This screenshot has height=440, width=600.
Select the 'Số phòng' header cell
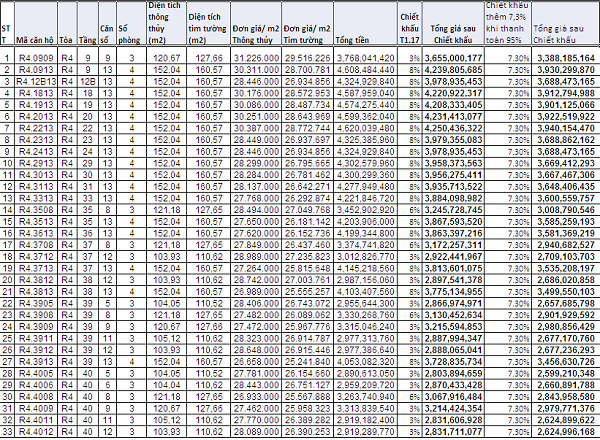pyautogui.click(x=131, y=23)
